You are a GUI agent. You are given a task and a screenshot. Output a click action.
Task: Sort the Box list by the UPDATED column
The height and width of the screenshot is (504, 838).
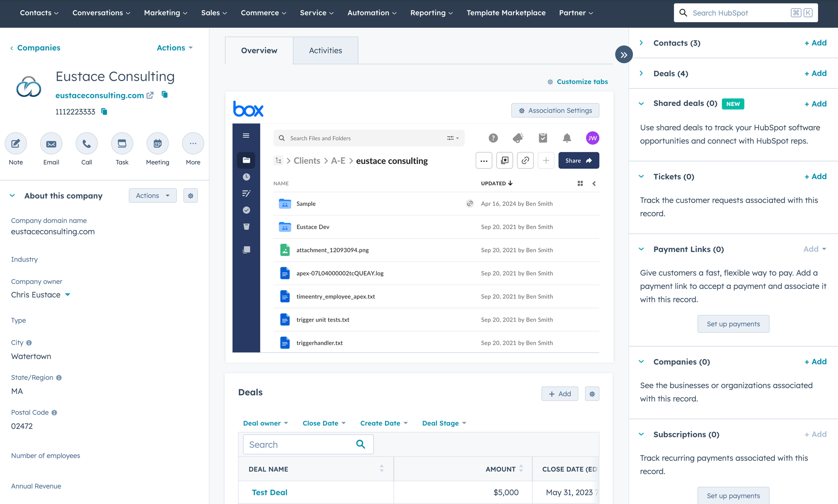(497, 183)
